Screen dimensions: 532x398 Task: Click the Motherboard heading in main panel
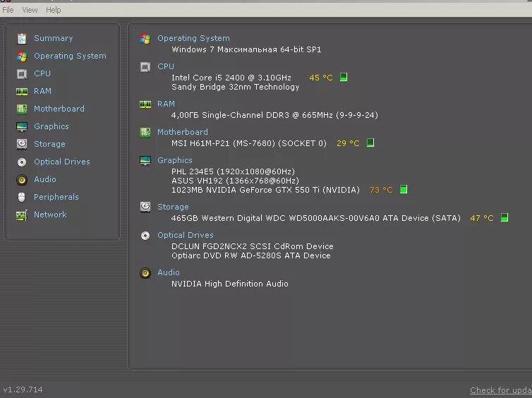tap(183, 132)
